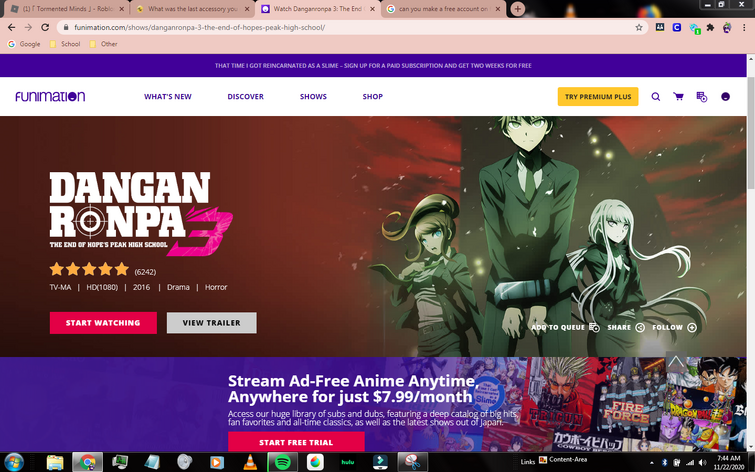Open the SHOP menu
This screenshot has width=755, height=472.
373,96
